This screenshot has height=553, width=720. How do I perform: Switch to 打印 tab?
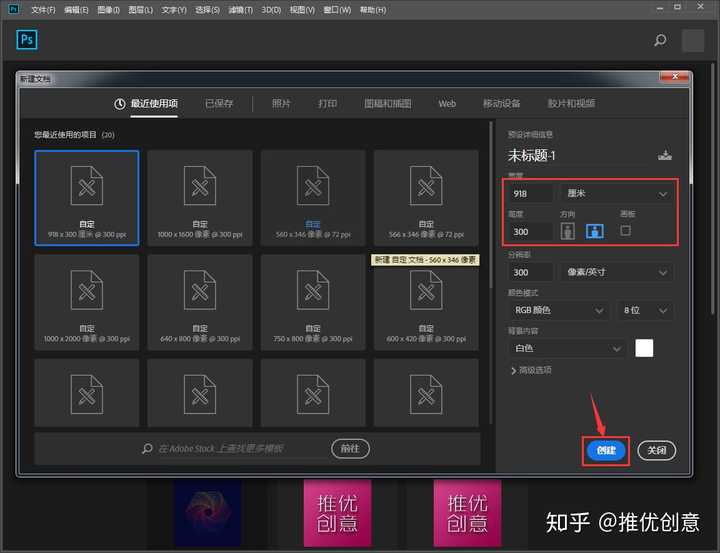327,104
